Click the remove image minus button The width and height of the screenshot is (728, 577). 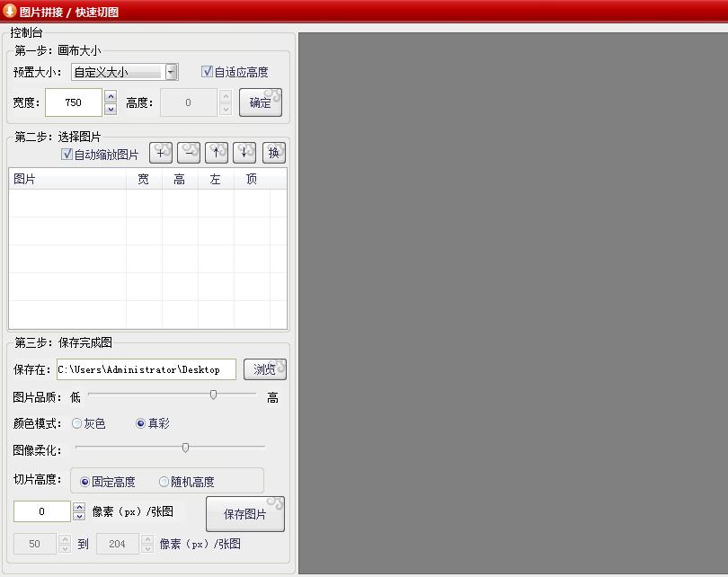(x=189, y=153)
